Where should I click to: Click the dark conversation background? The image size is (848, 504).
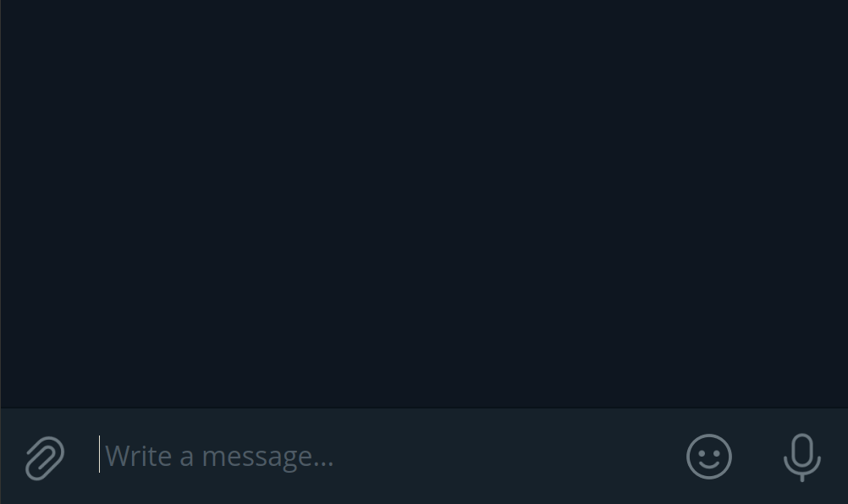pos(424,204)
